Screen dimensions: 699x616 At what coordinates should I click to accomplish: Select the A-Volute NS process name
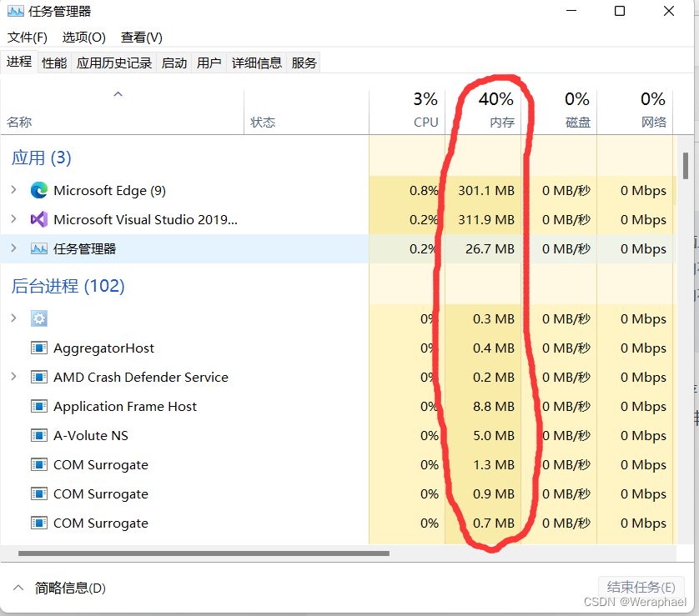click(x=90, y=436)
